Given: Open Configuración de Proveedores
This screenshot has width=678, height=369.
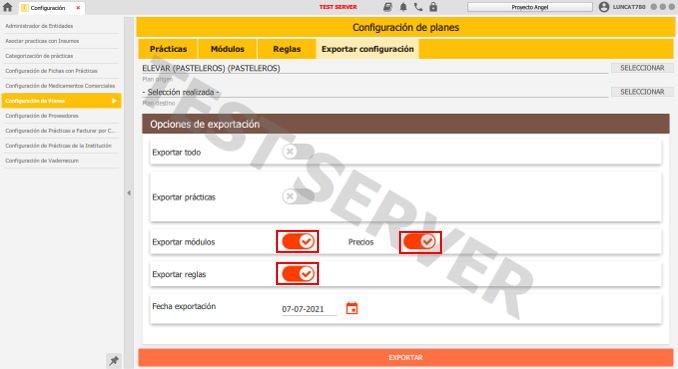Looking at the screenshot, I should click(61, 116).
